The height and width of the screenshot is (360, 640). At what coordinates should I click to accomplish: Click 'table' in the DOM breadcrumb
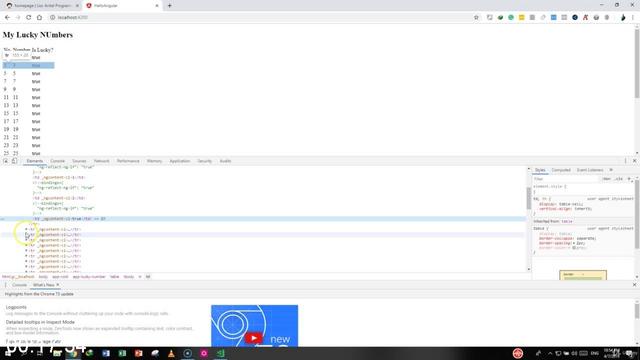[114, 277]
